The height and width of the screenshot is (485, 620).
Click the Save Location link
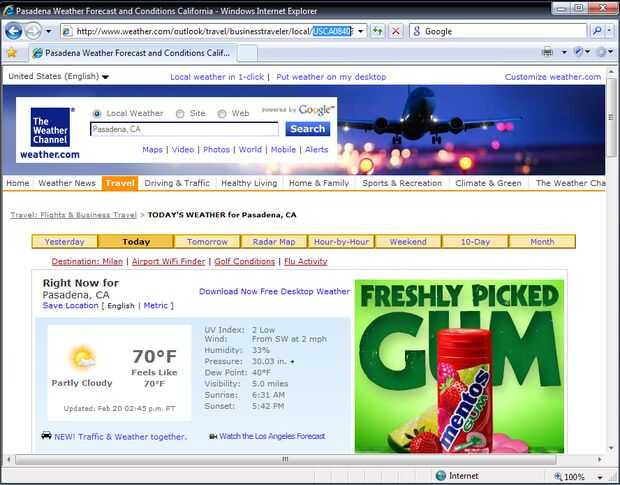click(70, 306)
